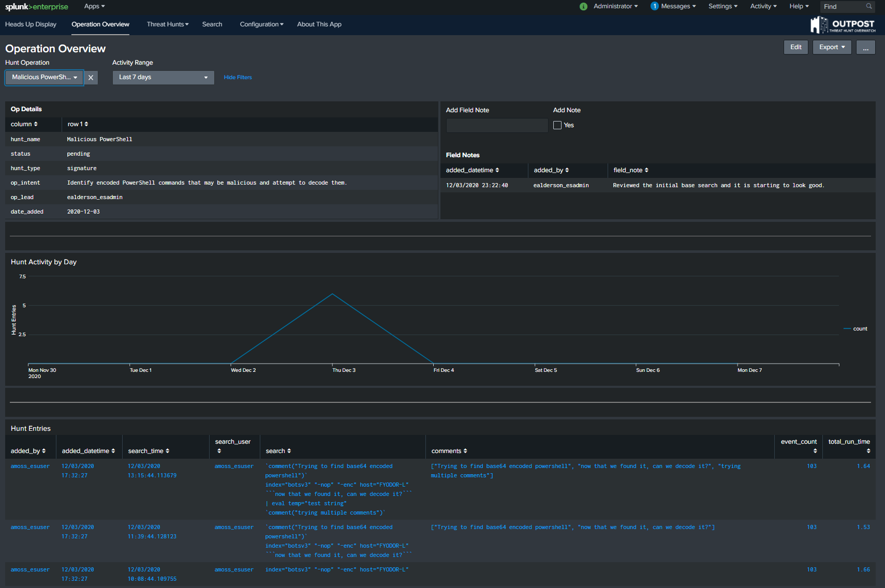Click the Splunk enterprise logo
Viewport: 885px width, 588px height.
coord(37,7)
